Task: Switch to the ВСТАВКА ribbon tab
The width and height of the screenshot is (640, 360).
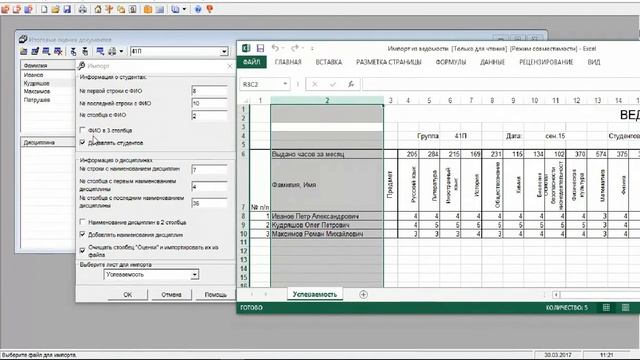Action: pos(329,62)
